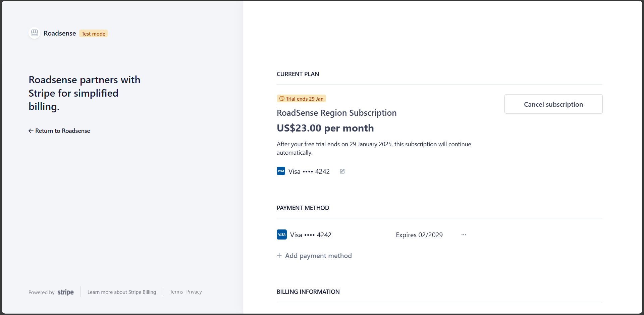Click the edit pencil icon beside Visa 4242
This screenshot has width=644, height=315.
[342, 171]
